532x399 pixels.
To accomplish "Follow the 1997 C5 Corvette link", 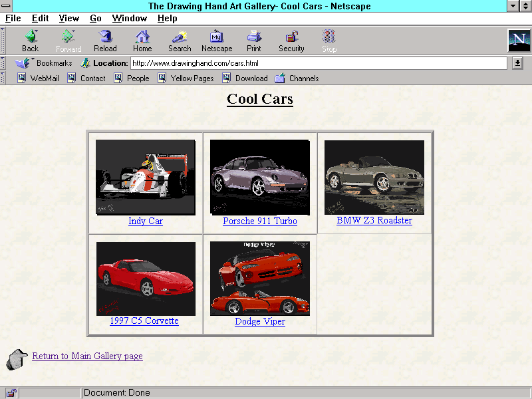I will pyautogui.click(x=144, y=321).
